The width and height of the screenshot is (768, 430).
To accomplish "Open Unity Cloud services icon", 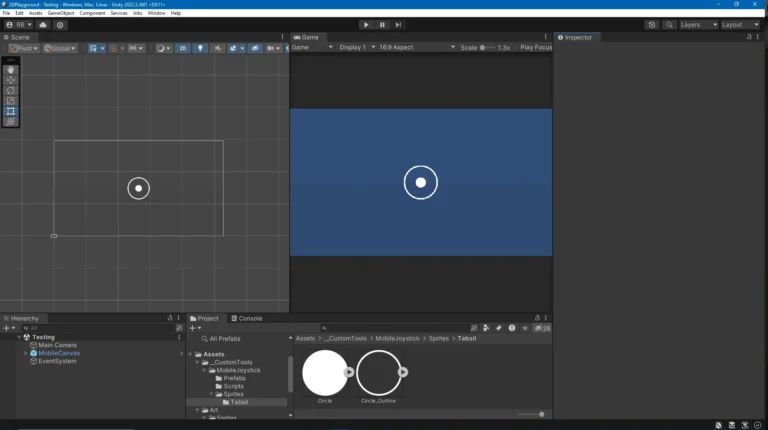I will (43, 25).
